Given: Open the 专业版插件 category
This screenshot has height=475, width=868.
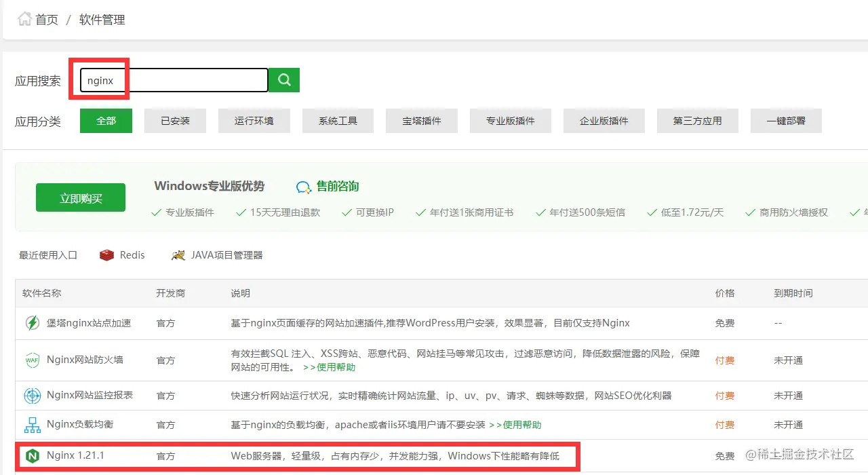Looking at the screenshot, I should coord(510,121).
